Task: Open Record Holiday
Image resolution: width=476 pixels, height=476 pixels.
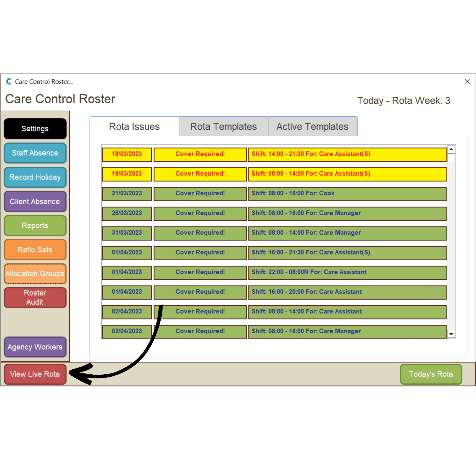Action: click(35, 177)
